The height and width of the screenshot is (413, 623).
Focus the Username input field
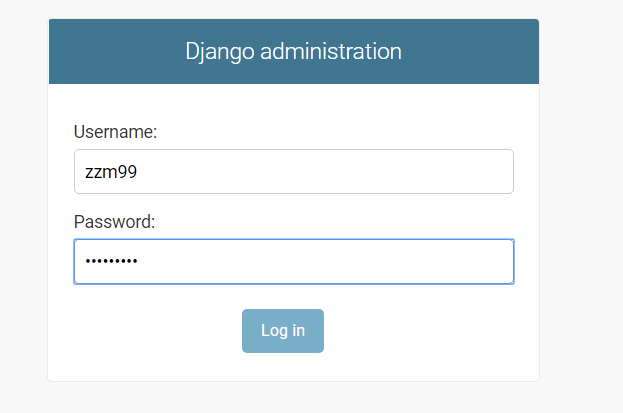tap(293, 172)
